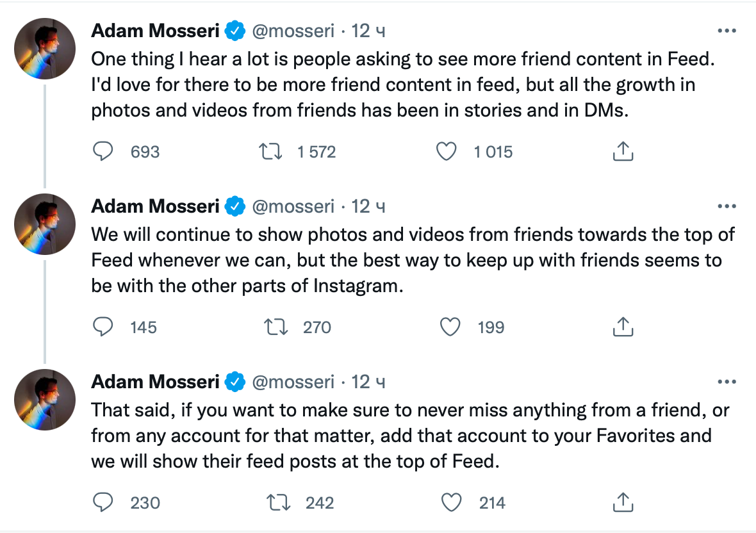Like the tweet with 214 likes
Image resolution: width=756 pixels, height=533 pixels.
(452, 503)
